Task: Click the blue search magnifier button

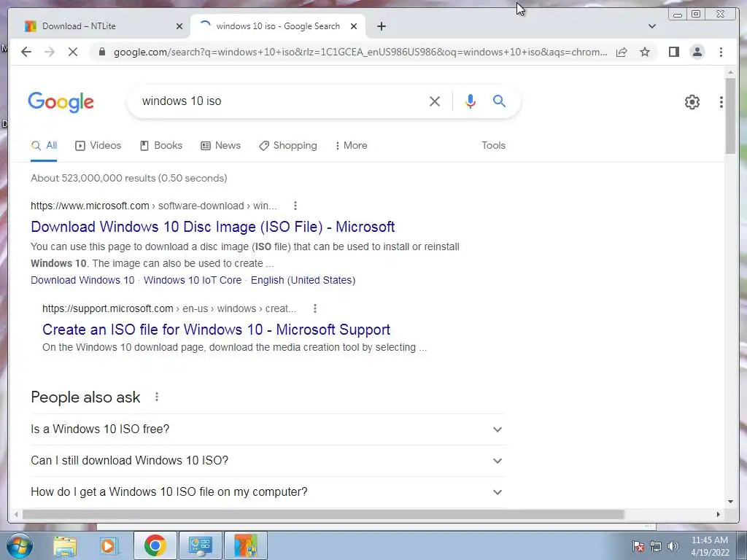Action: pyautogui.click(x=499, y=101)
